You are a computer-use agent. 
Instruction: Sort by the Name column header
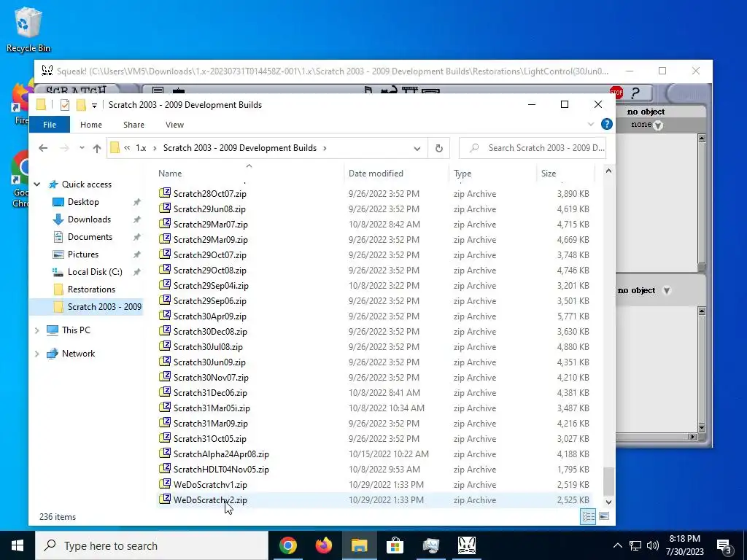pyautogui.click(x=249, y=174)
